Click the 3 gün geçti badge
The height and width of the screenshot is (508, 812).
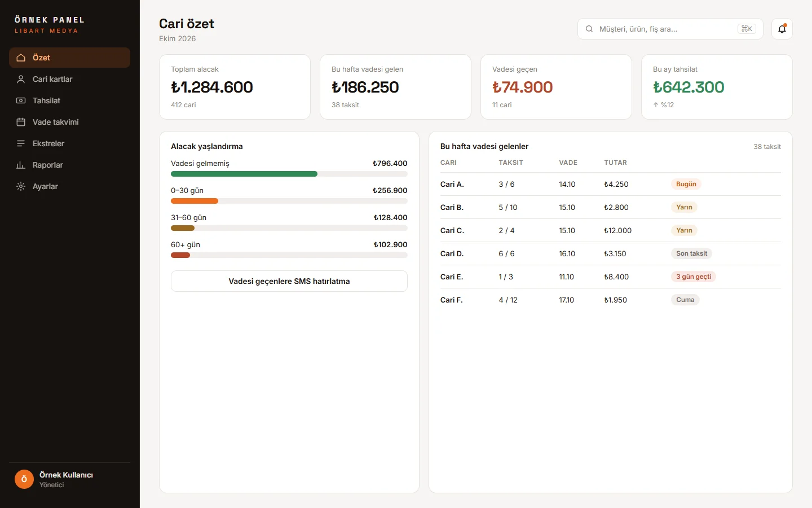(x=694, y=277)
